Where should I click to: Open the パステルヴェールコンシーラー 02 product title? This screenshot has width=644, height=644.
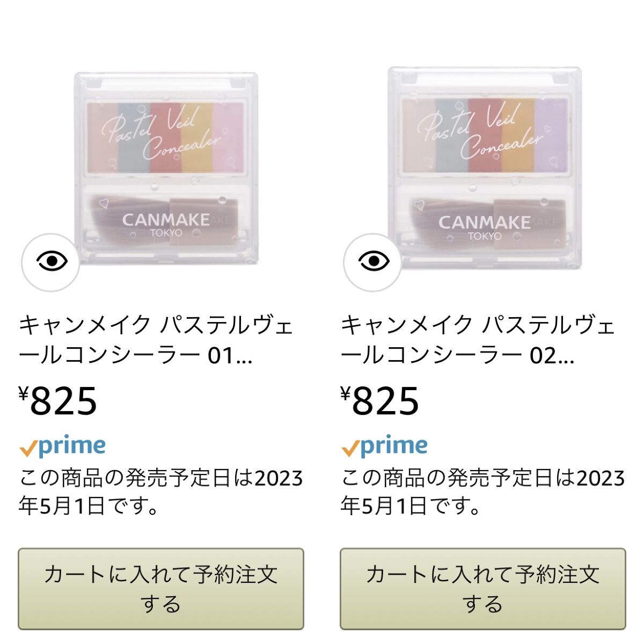coord(478,340)
